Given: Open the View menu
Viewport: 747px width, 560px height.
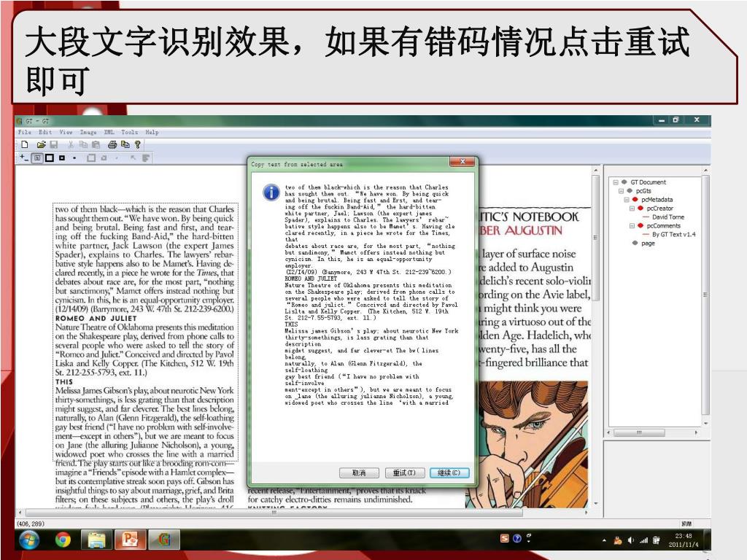Looking at the screenshot, I should [x=66, y=132].
